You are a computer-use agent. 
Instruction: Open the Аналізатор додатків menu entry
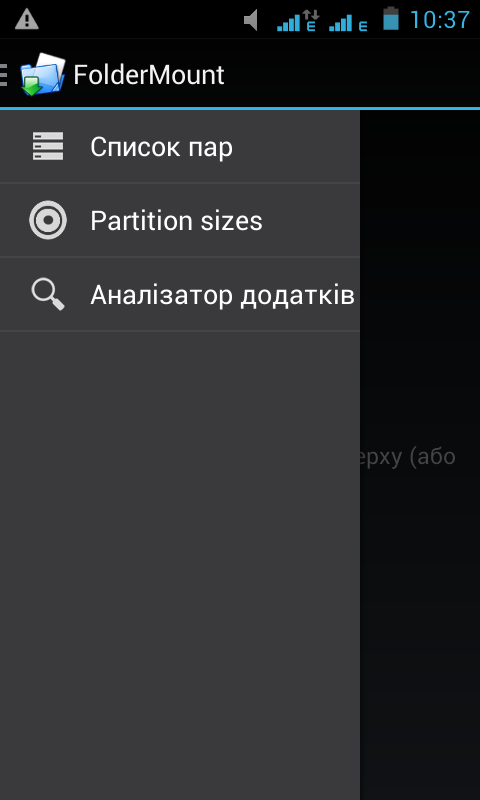click(180, 294)
